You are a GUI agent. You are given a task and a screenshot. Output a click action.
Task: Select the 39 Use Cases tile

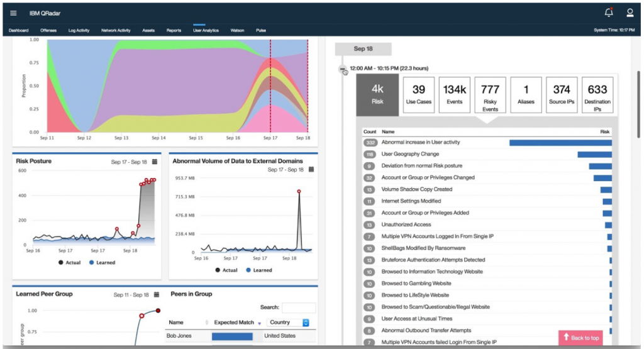418,95
